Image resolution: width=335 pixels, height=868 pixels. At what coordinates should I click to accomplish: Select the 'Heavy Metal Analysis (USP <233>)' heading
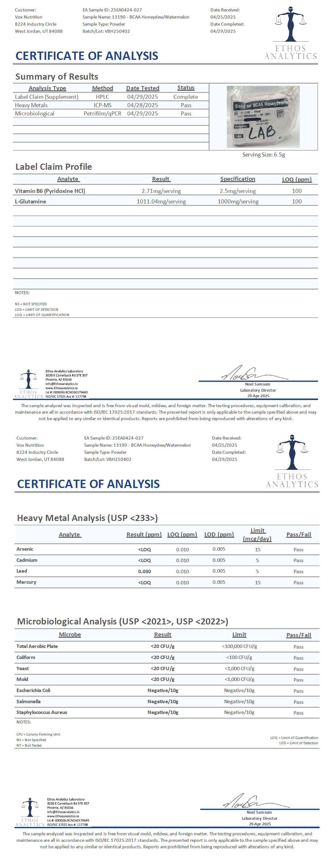point(87,518)
